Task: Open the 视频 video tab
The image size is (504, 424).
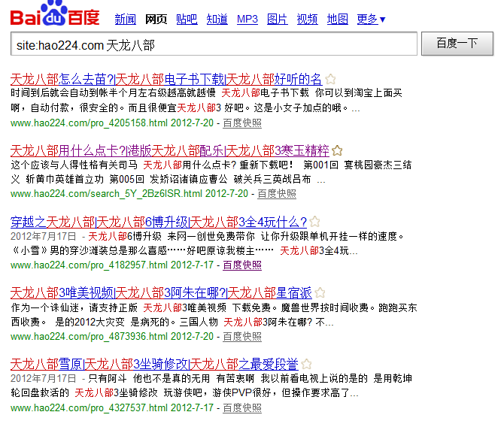Action: click(307, 20)
